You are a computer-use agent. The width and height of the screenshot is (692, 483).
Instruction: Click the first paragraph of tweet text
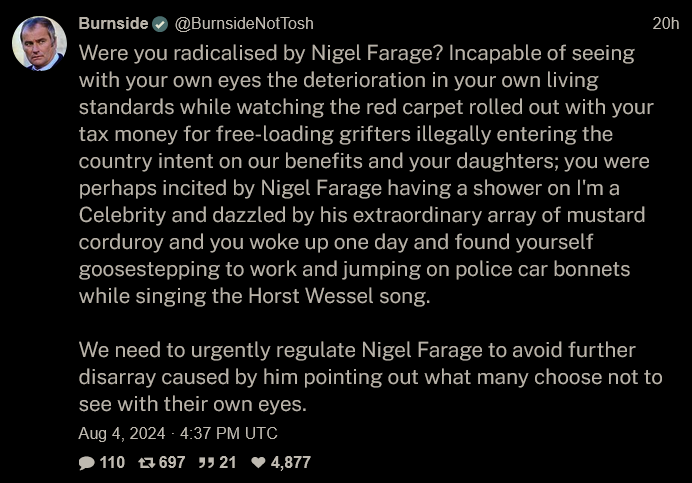pos(366,174)
